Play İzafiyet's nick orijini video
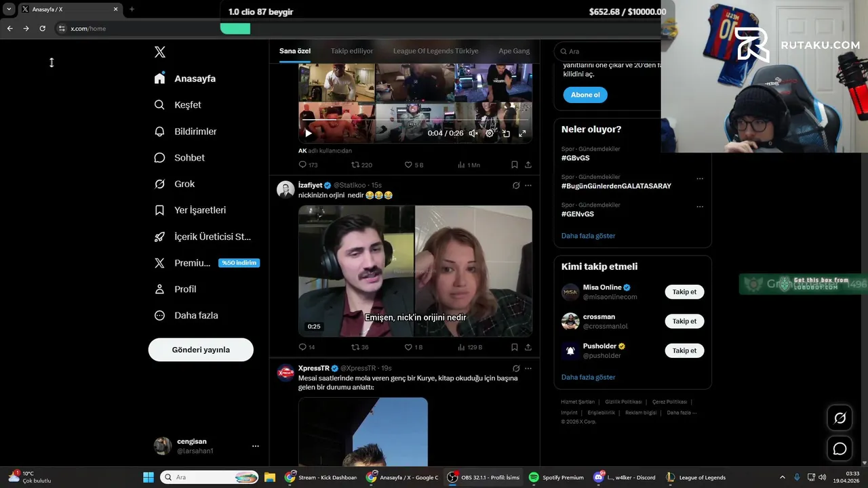This screenshot has height=488, width=868. (x=415, y=271)
